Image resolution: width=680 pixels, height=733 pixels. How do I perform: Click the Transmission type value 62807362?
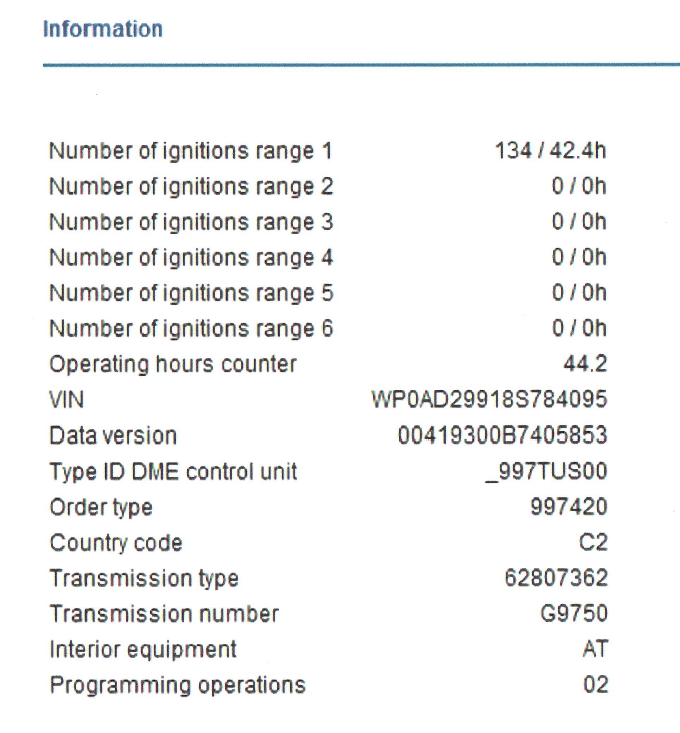tap(557, 578)
